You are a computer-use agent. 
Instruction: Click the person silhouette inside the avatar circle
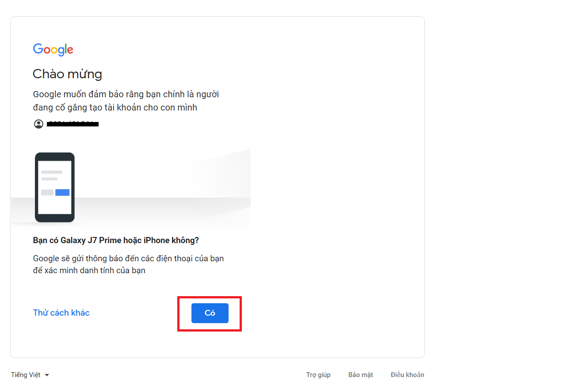coord(38,124)
